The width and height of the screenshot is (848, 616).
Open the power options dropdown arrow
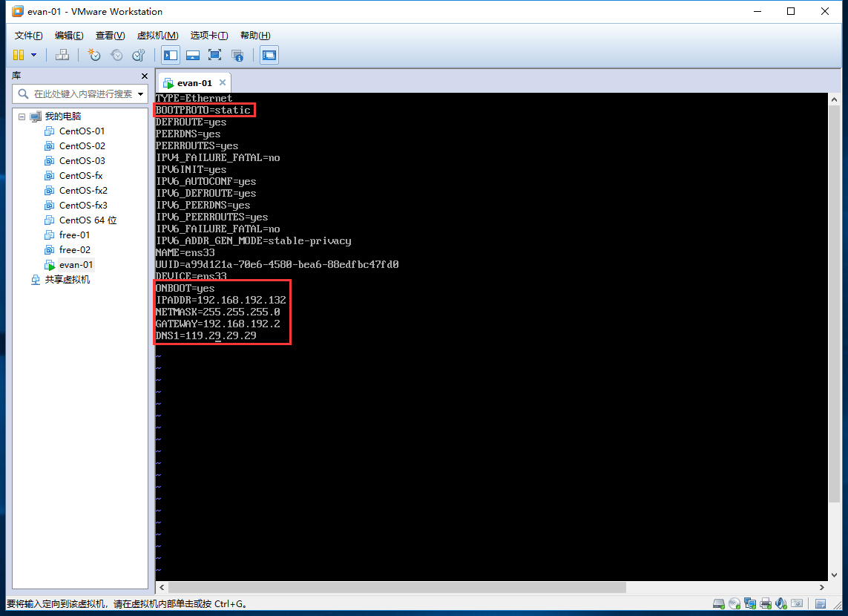pyautogui.click(x=33, y=55)
